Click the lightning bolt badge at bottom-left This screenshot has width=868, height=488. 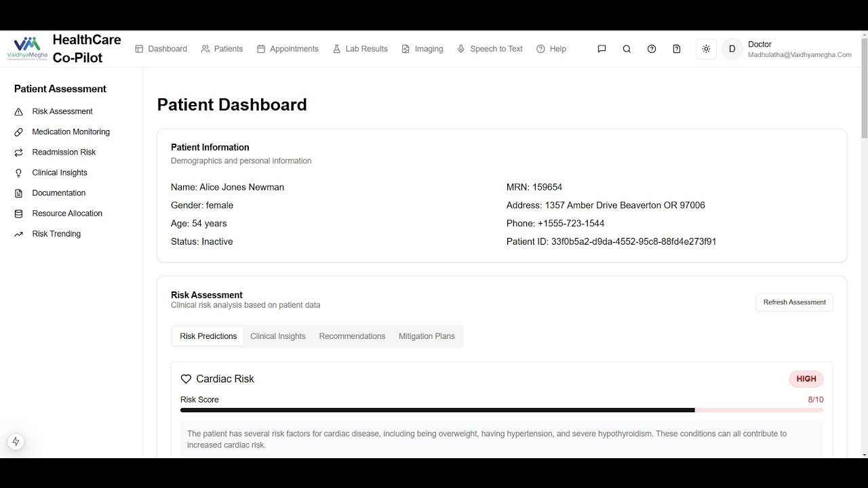point(16,442)
